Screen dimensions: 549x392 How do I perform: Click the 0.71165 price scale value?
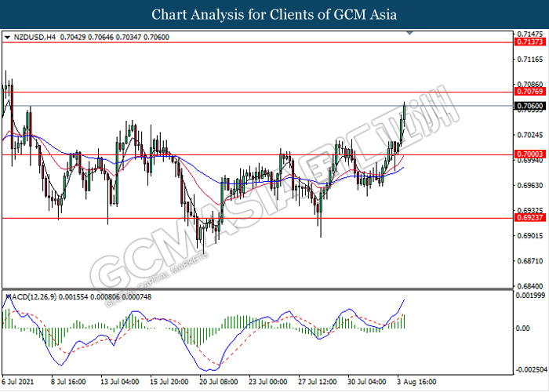tap(530, 60)
